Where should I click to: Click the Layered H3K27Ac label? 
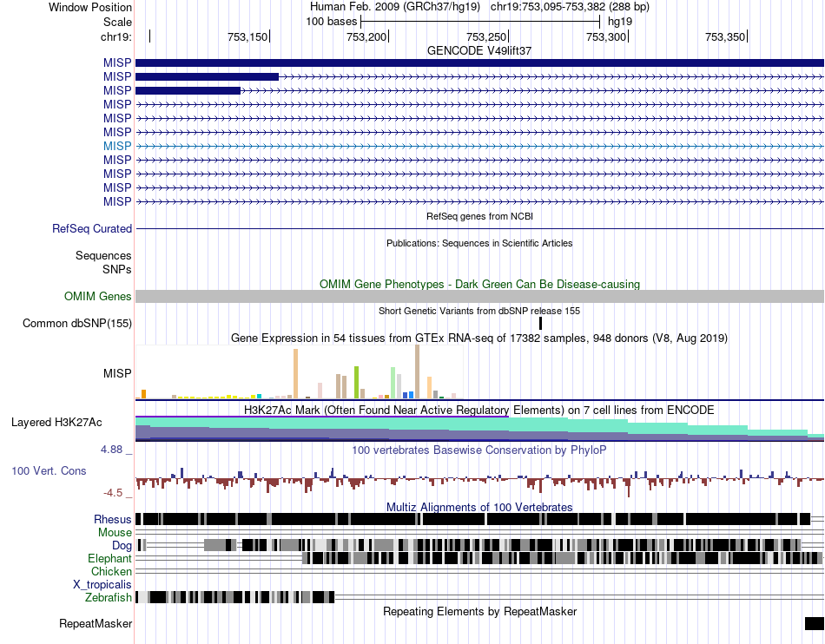[x=56, y=422]
